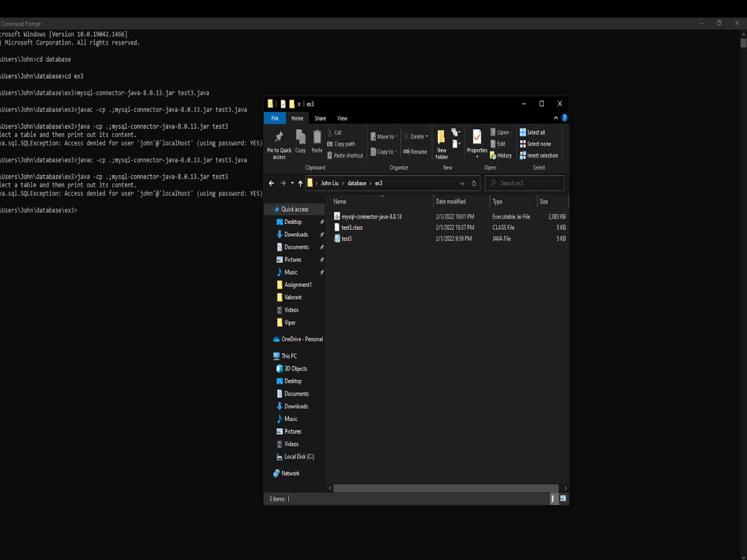The height and width of the screenshot is (560, 747).
Task: Open the Valorant folder in sidebar
Action: (289, 297)
